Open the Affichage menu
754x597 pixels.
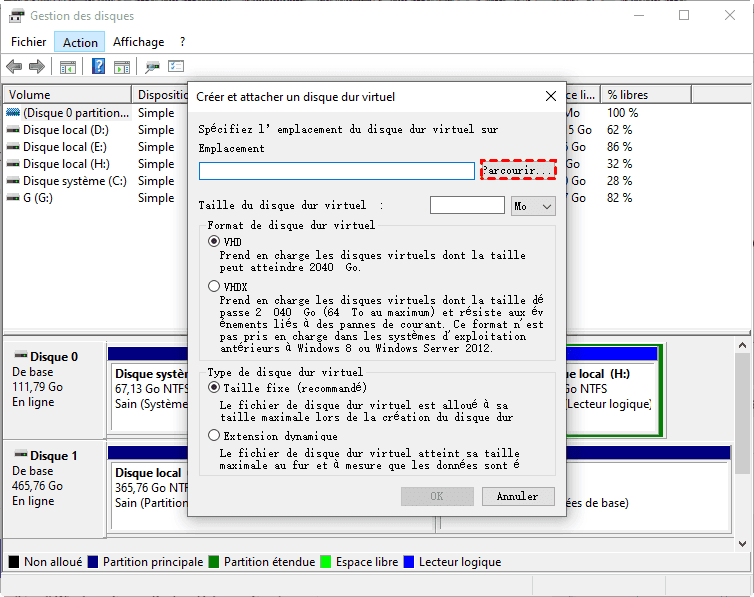tap(138, 42)
